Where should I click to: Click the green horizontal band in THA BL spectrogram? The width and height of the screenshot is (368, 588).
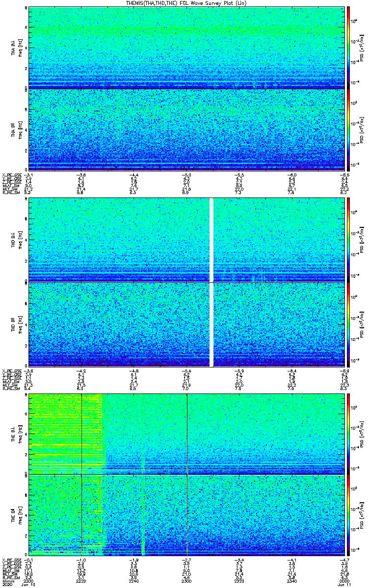pos(187,29)
